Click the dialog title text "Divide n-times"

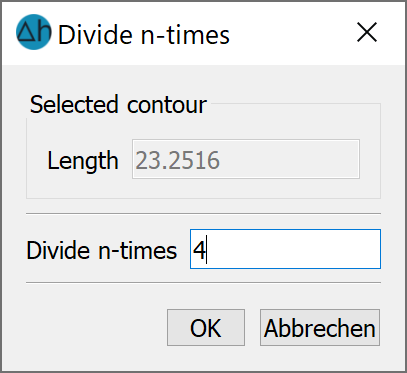(x=144, y=34)
